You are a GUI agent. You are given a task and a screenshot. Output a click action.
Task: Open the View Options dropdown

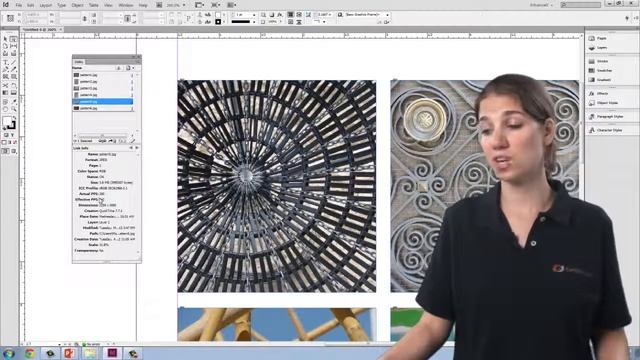coord(200,5)
